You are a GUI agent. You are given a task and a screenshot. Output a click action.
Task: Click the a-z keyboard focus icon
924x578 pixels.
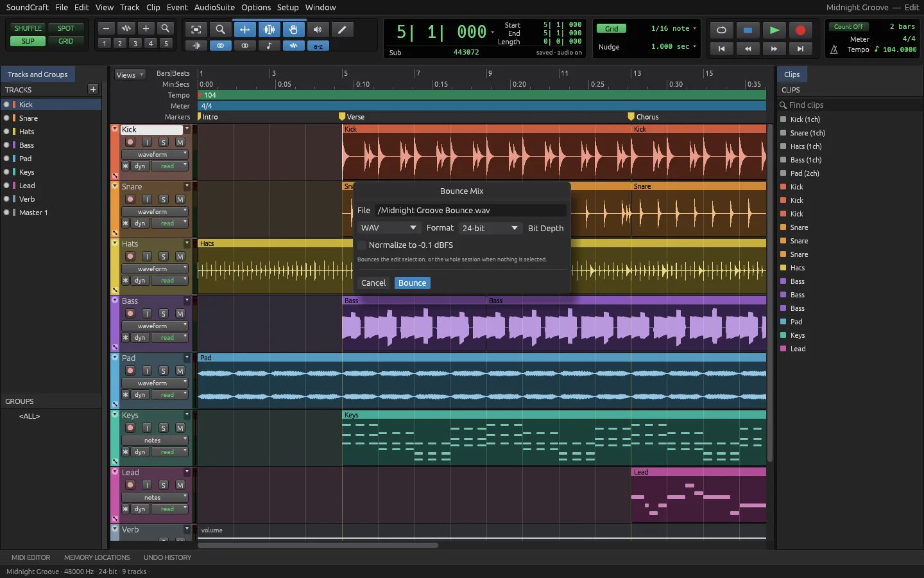(318, 46)
